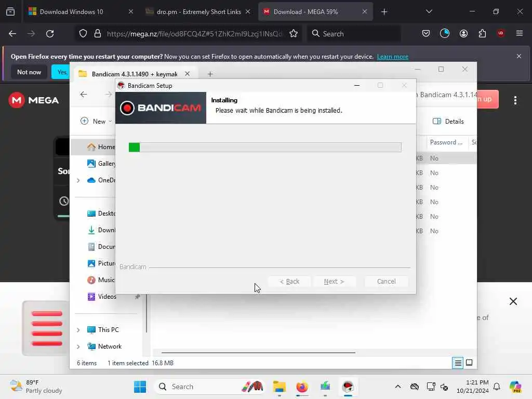The width and height of the screenshot is (532, 399).
Task: Click the Firefox Search box
Action: [x=354, y=34]
